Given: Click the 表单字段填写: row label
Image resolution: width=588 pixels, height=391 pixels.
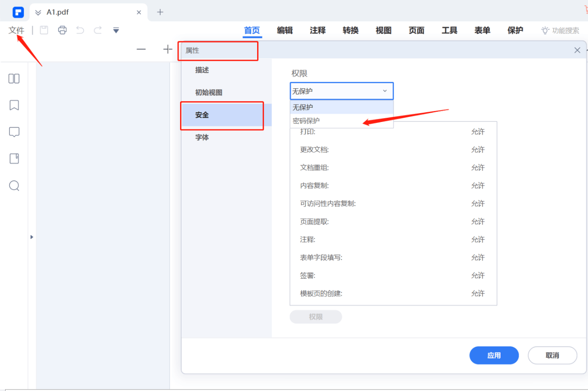Looking at the screenshot, I should click(x=321, y=257).
